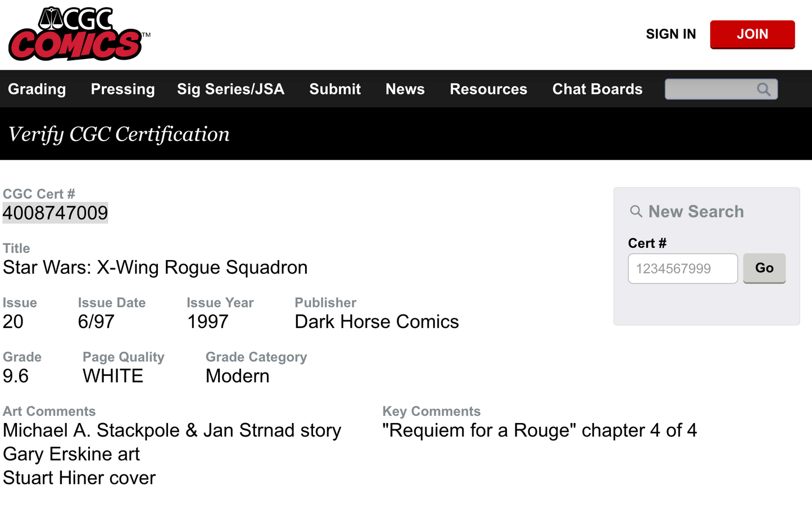
Task: Click the magnifier icon beside New Search
Action: tap(636, 211)
